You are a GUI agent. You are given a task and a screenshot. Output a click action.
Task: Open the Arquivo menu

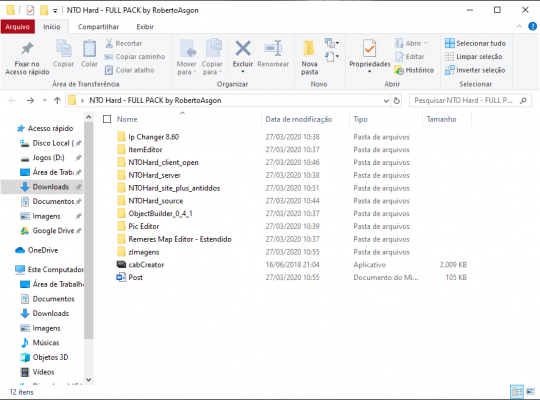pyautogui.click(x=18, y=27)
